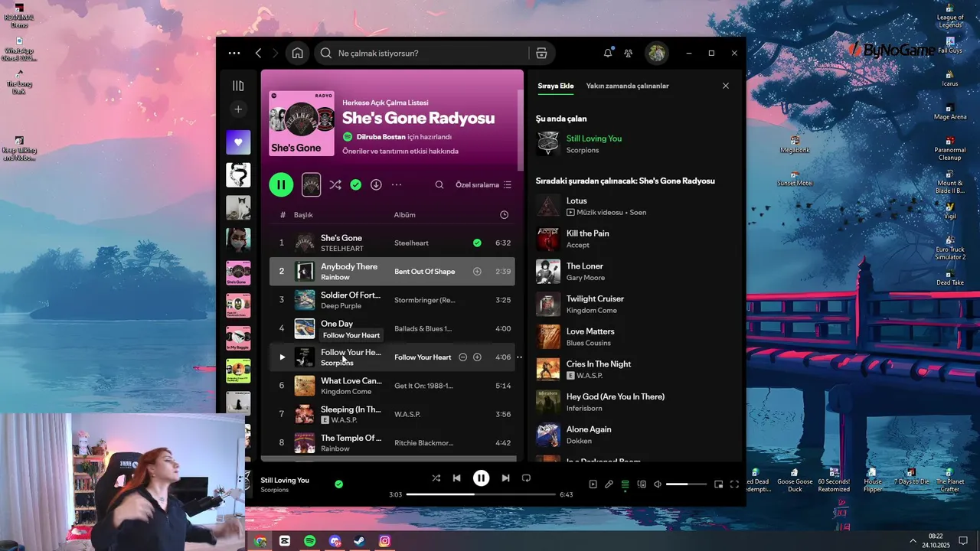This screenshot has height=551, width=980.
Task: Open the Browse icon in search bar
Action: 541,54
